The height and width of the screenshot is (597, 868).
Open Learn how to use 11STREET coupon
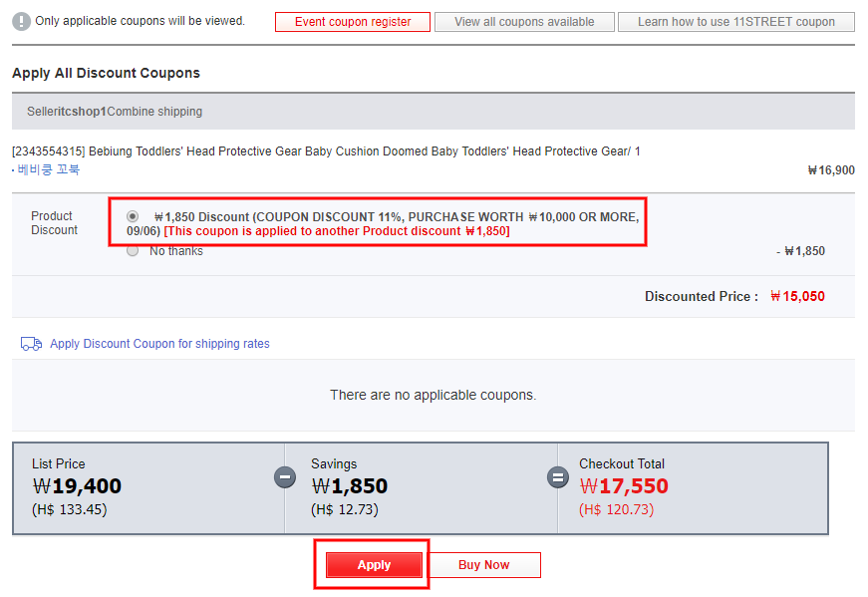pyautogui.click(x=735, y=22)
